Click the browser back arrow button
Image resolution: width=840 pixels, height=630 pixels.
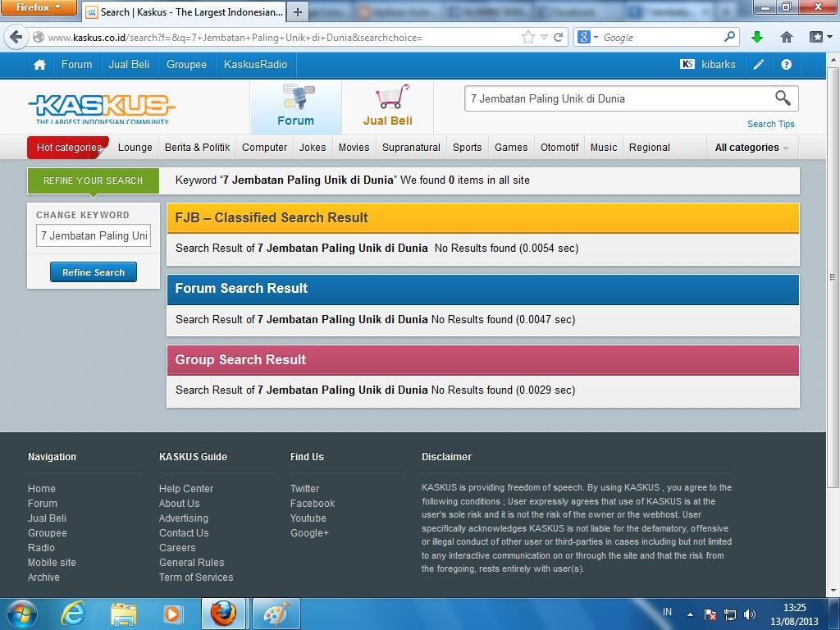[16, 37]
